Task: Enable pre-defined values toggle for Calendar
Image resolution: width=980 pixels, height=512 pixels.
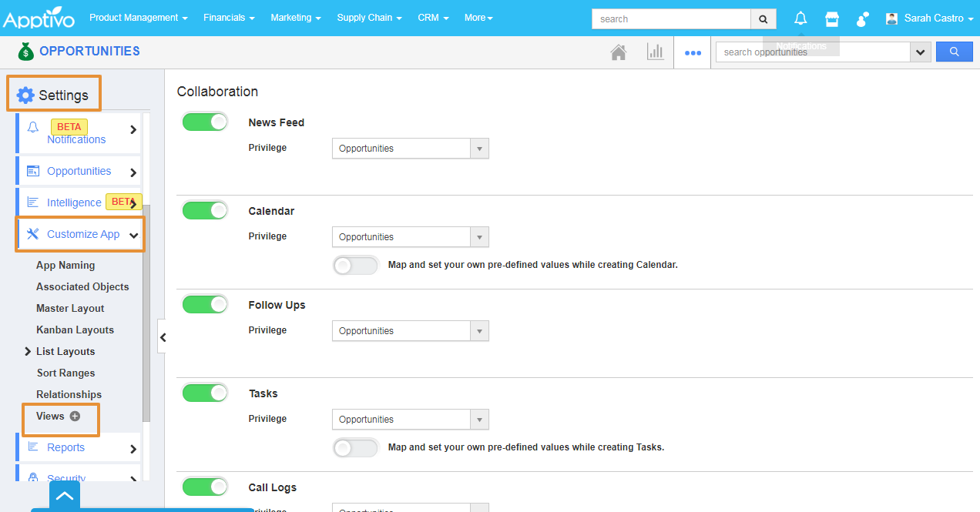Action: click(355, 265)
